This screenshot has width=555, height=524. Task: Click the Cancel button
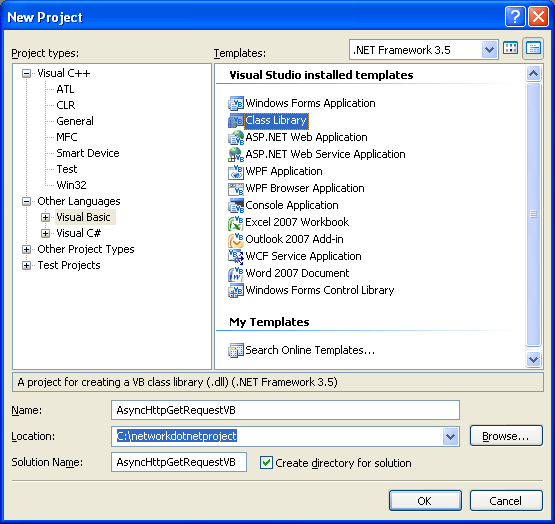tap(506, 501)
